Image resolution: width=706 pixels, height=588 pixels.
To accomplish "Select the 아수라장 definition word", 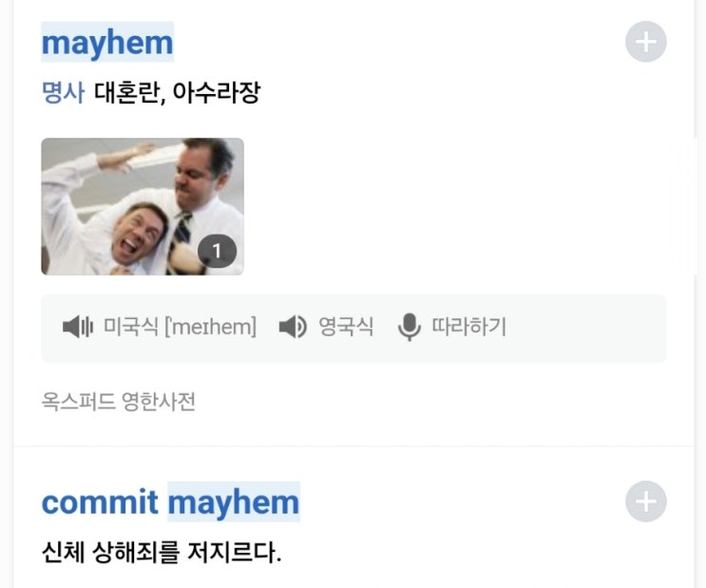I will [x=217, y=92].
